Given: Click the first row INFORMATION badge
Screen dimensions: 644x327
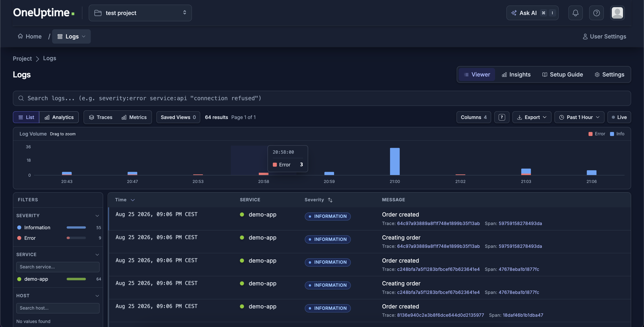Looking at the screenshot, I should (x=328, y=216).
